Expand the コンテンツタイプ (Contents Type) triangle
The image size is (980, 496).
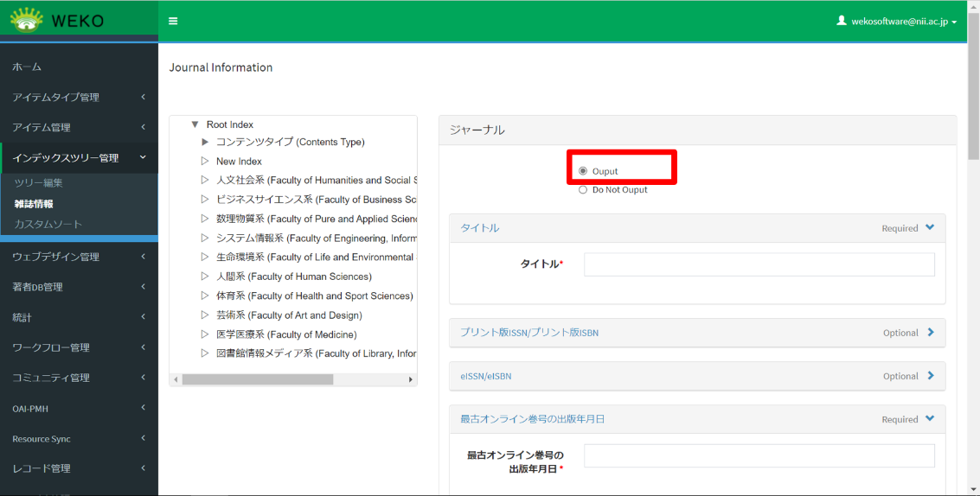click(x=205, y=142)
